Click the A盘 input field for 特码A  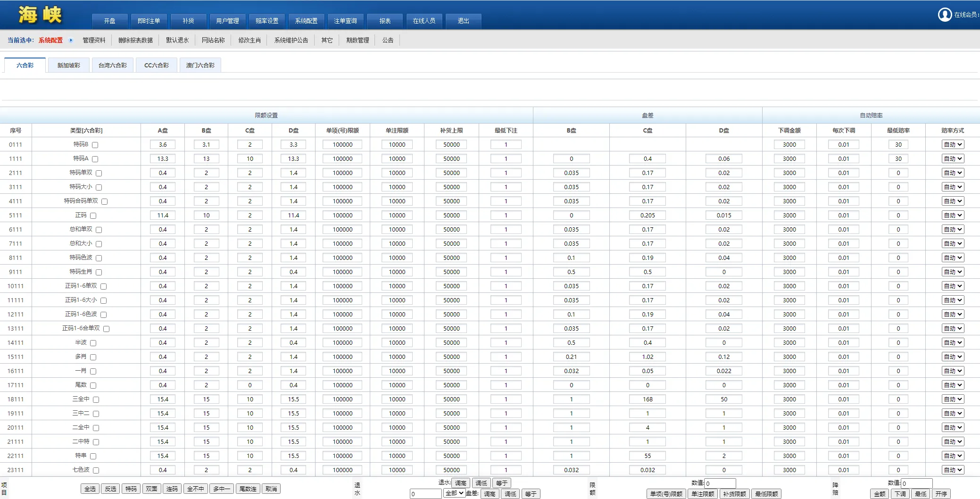point(163,159)
